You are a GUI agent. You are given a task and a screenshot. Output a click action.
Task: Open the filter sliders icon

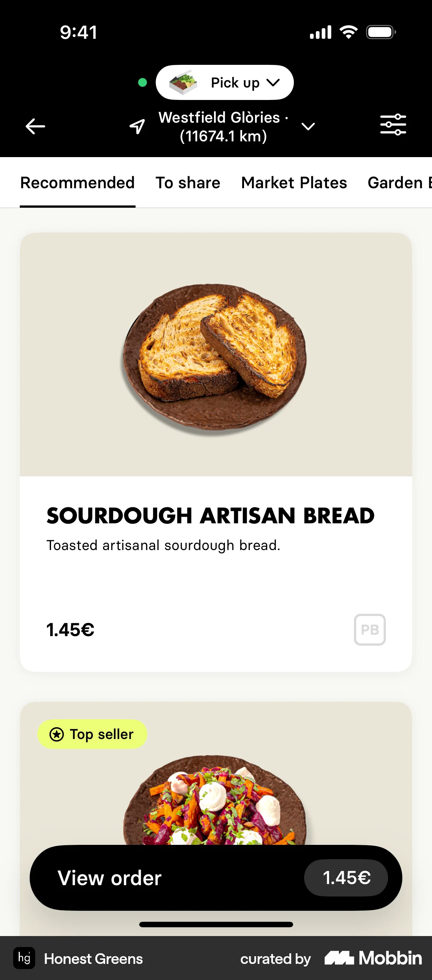tap(393, 125)
